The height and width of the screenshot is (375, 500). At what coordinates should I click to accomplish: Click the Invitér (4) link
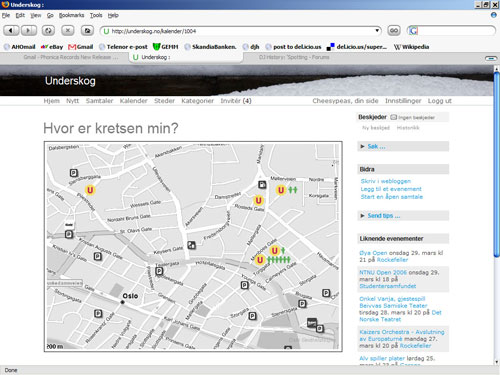[236, 101]
